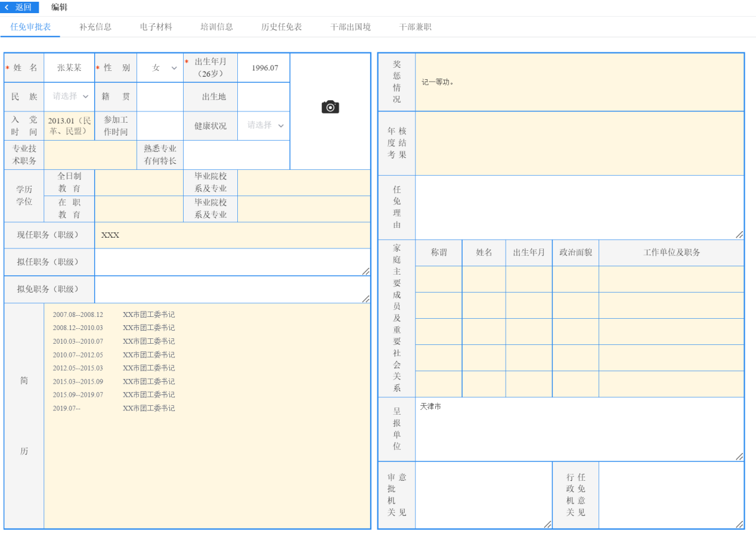Click the 呈报单位 field containing 天津市

[x=579, y=429]
